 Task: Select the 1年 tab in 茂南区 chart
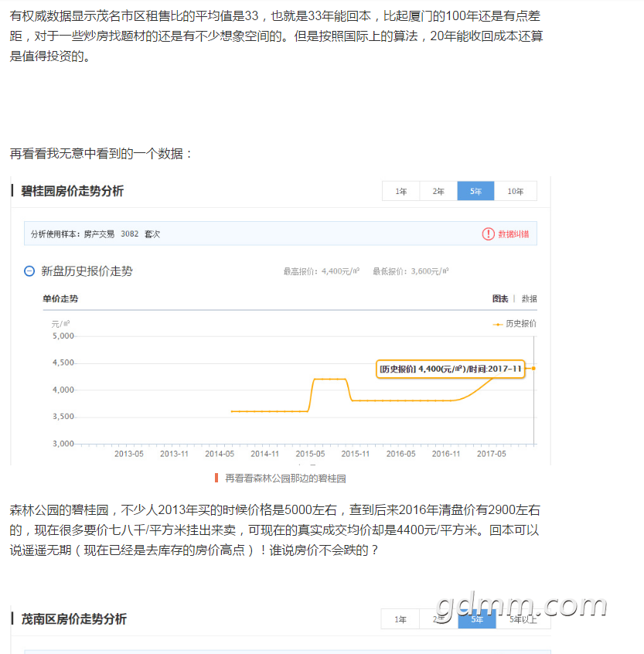pos(400,619)
